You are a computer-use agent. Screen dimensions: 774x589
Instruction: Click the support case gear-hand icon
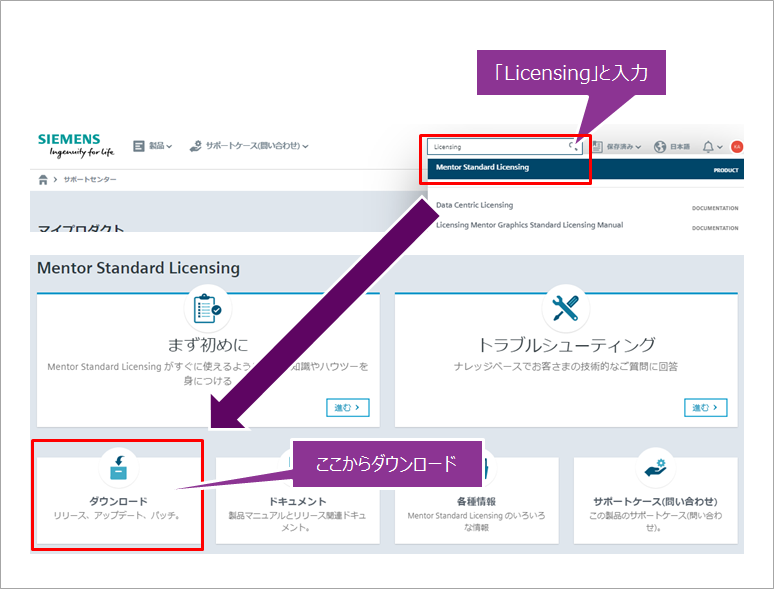pos(656,467)
